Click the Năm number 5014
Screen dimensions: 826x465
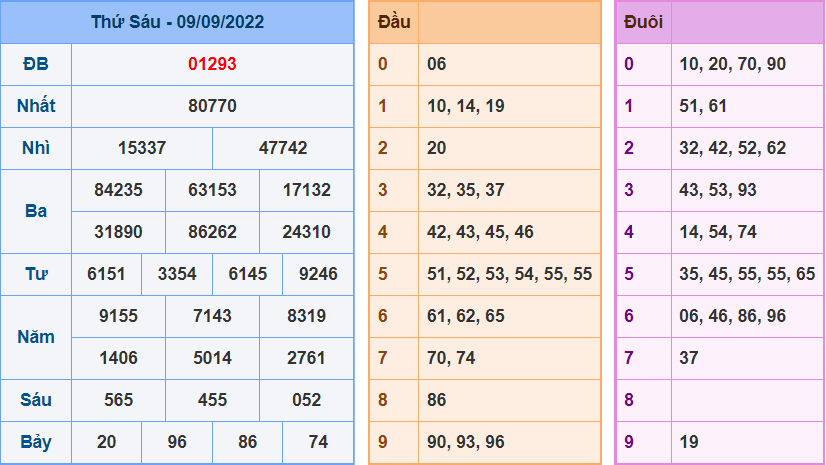[x=212, y=358]
